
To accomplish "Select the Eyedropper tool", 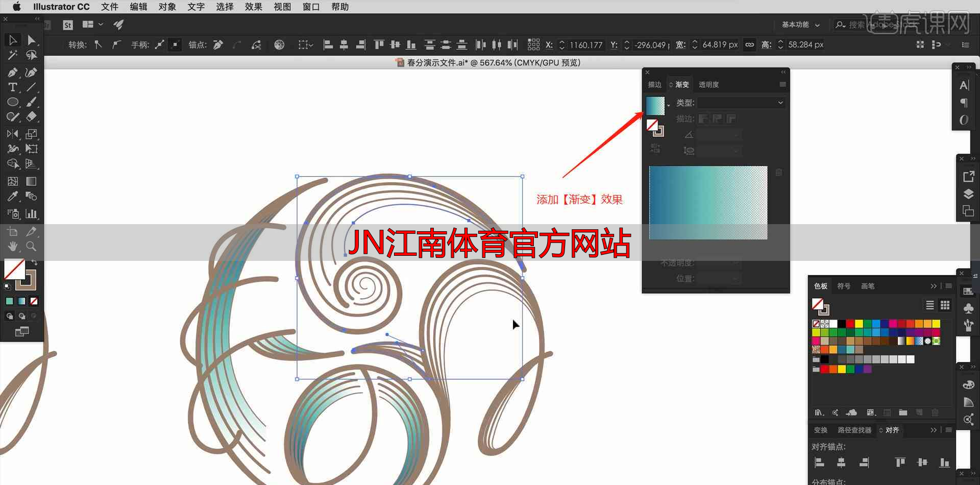I will (12, 196).
